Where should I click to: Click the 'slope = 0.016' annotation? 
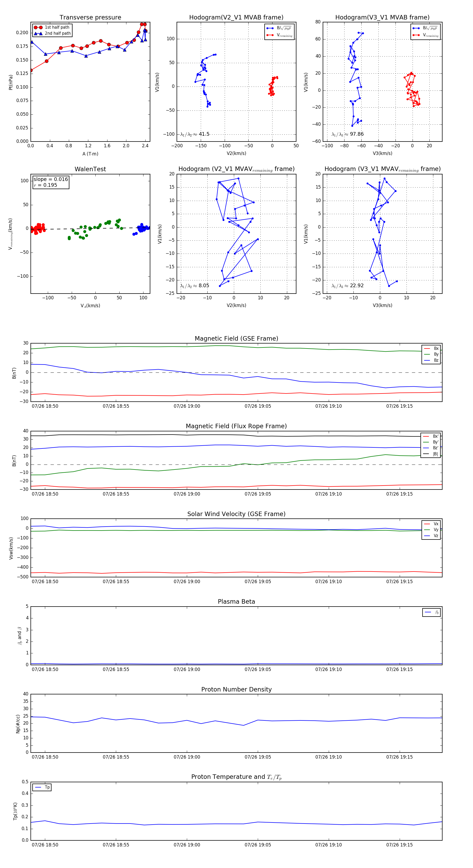pos(50,179)
